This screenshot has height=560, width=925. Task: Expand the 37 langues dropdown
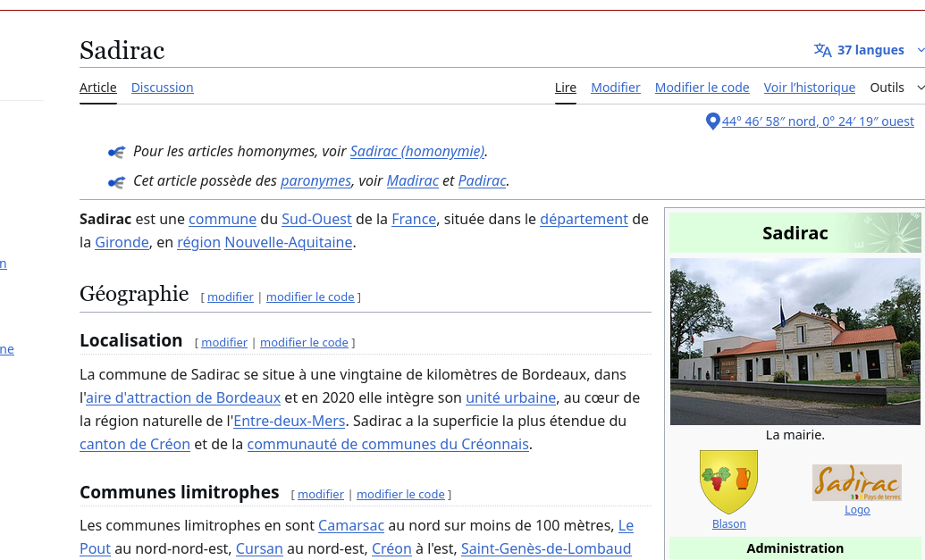pyautogui.click(x=870, y=50)
